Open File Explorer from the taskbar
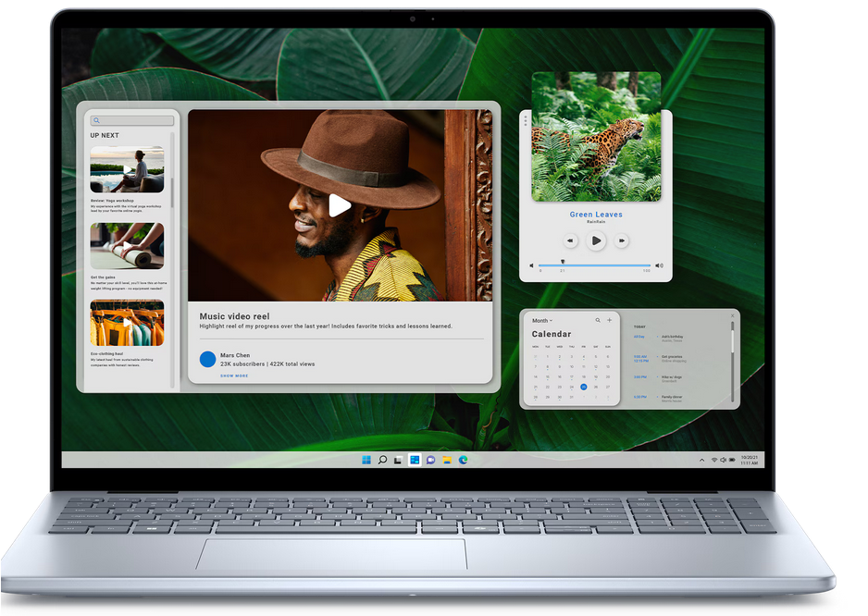 click(447, 460)
